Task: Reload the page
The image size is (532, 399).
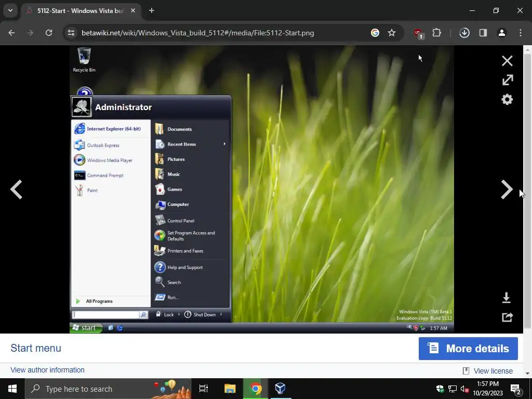Action: 49,33
